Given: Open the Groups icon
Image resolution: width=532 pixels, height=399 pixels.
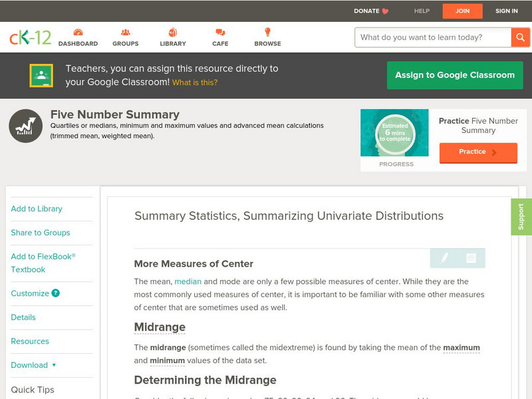Looking at the screenshot, I should tap(125, 33).
